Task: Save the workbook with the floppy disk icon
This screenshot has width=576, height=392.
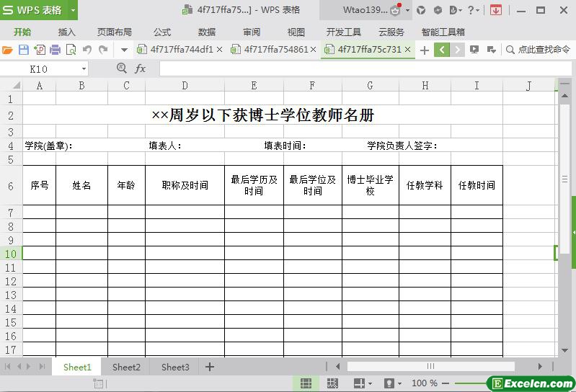Action: point(24,50)
